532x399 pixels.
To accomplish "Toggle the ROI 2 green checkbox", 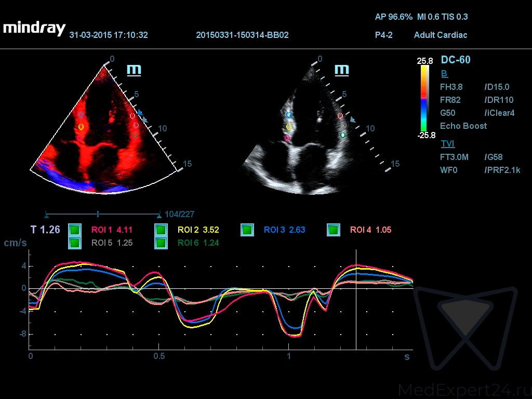I will [161, 230].
